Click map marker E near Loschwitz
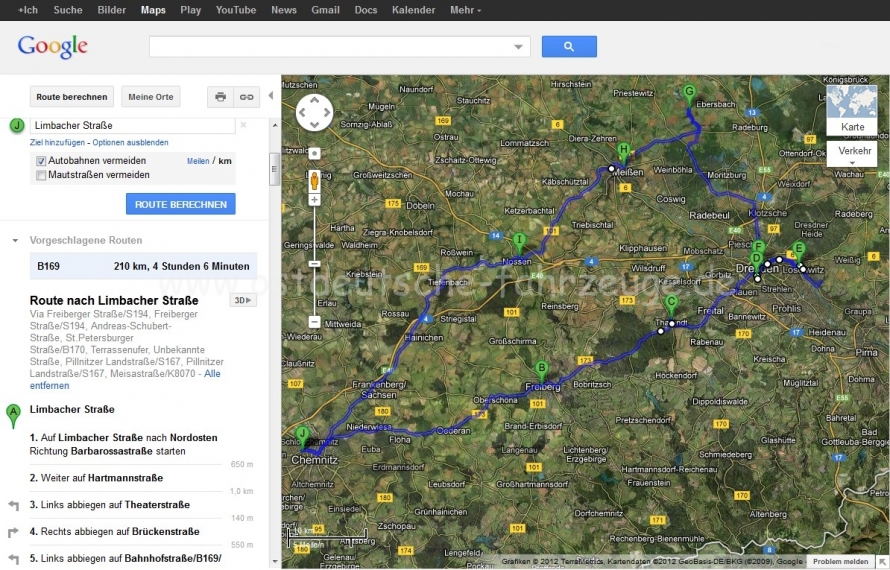The width and height of the screenshot is (890, 570). 799,252
